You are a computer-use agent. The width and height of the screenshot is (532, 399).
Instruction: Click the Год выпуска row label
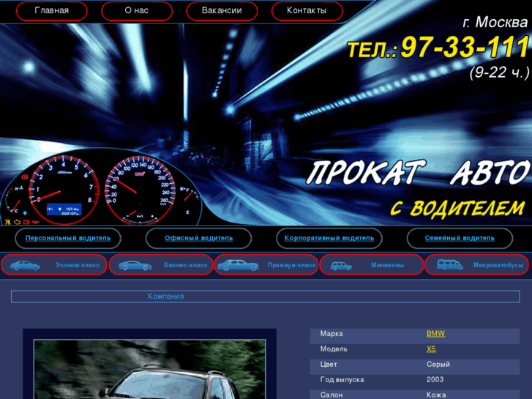click(x=342, y=380)
